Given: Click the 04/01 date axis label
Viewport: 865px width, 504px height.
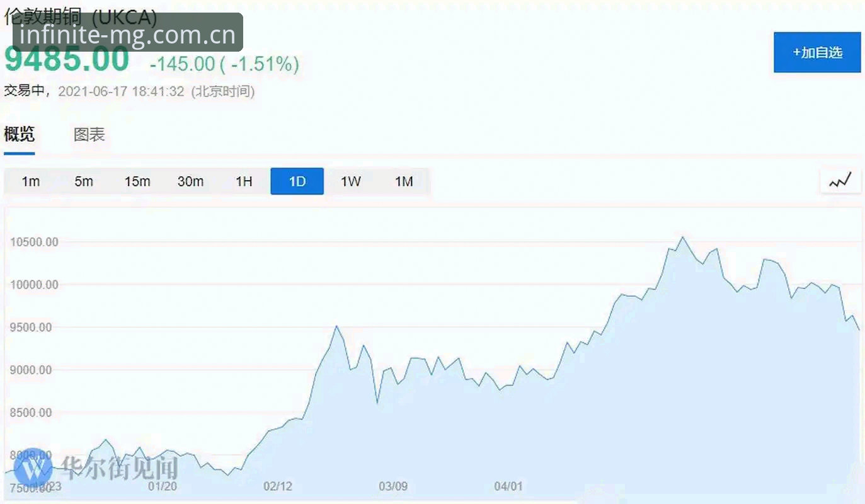Looking at the screenshot, I should 508,486.
